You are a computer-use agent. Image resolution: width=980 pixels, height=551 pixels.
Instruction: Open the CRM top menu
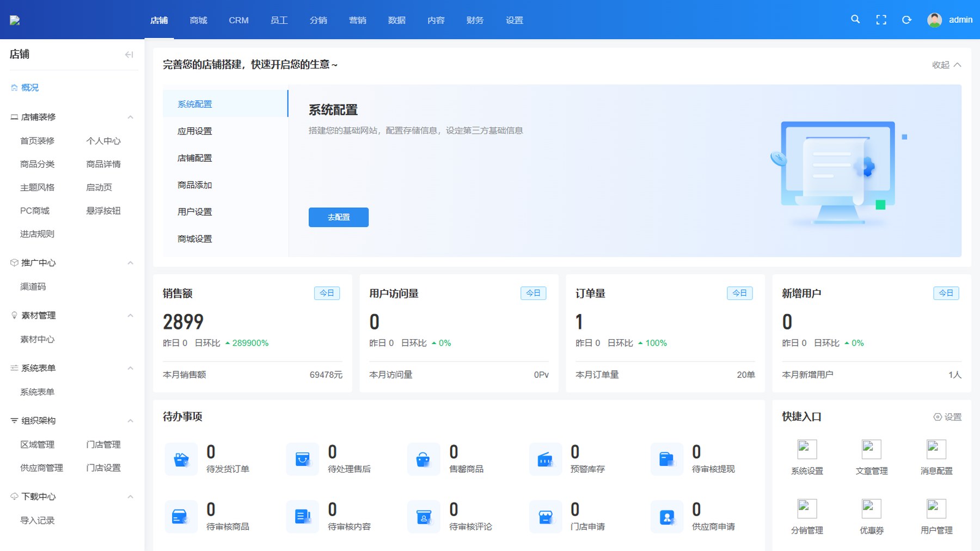(x=238, y=20)
